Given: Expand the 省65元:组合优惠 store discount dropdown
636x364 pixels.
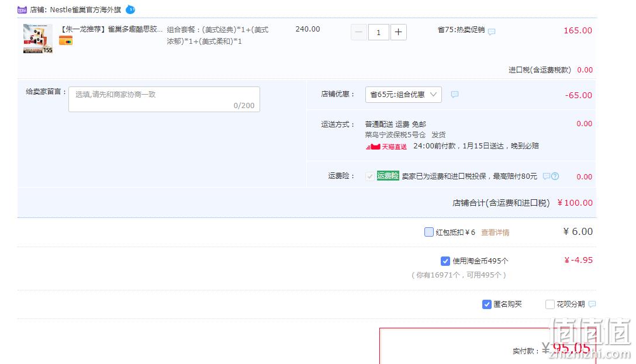Looking at the screenshot, I should coord(403,95).
